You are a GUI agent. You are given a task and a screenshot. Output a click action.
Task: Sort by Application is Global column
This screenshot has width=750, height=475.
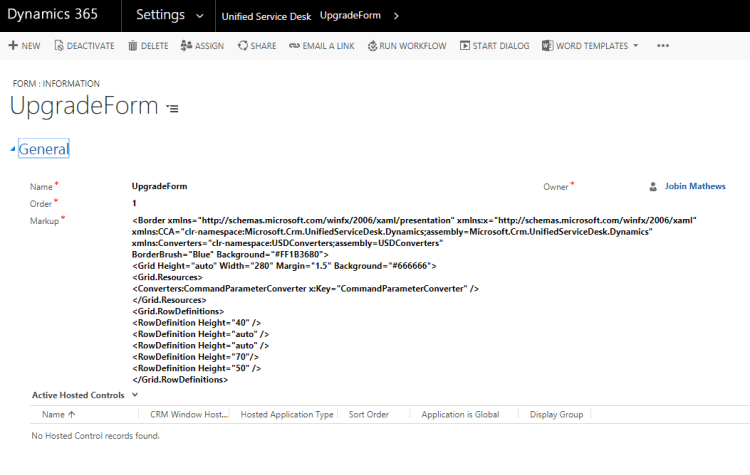click(x=460, y=415)
